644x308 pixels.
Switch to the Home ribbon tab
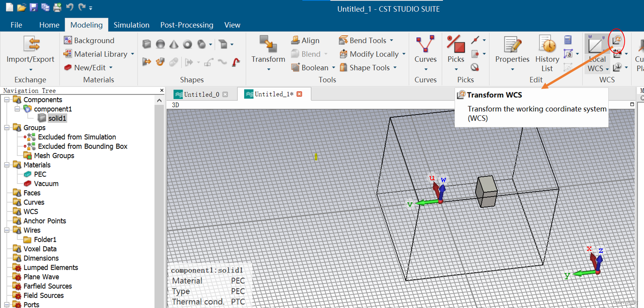coord(49,25)
